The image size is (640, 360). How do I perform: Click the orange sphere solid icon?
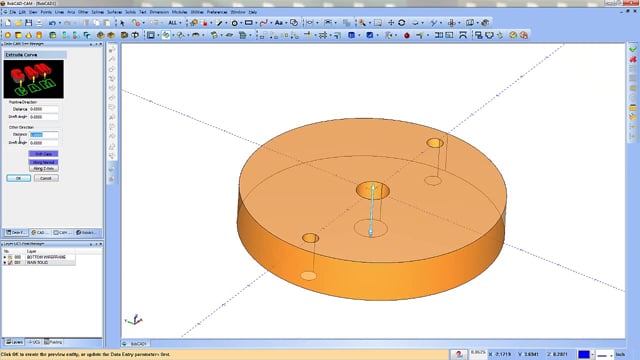[8, 36]
